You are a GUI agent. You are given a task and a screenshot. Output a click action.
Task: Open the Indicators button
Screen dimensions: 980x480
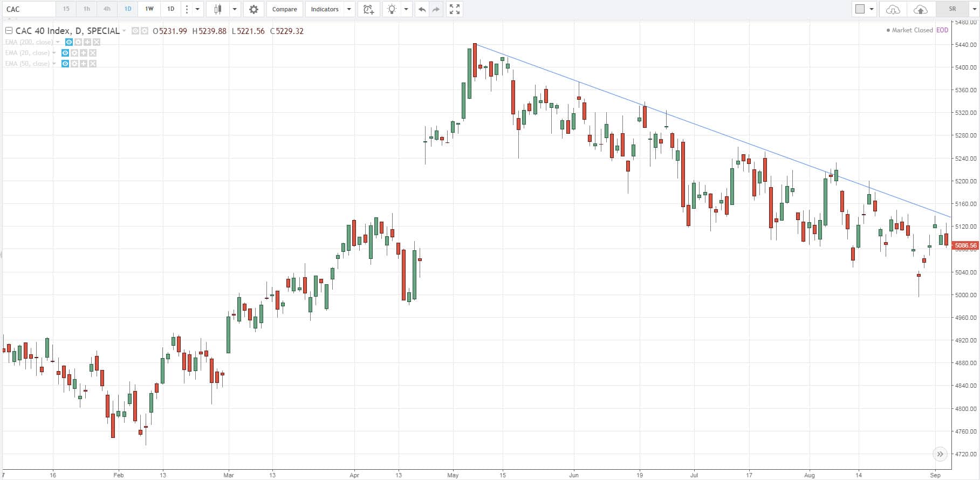pyautogui.click(x=325, y=9)
